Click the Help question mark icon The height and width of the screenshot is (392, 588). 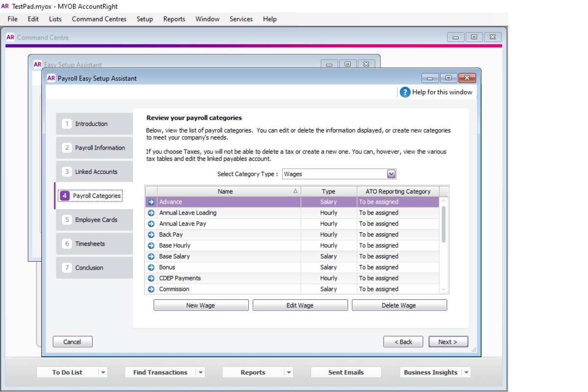405,92
